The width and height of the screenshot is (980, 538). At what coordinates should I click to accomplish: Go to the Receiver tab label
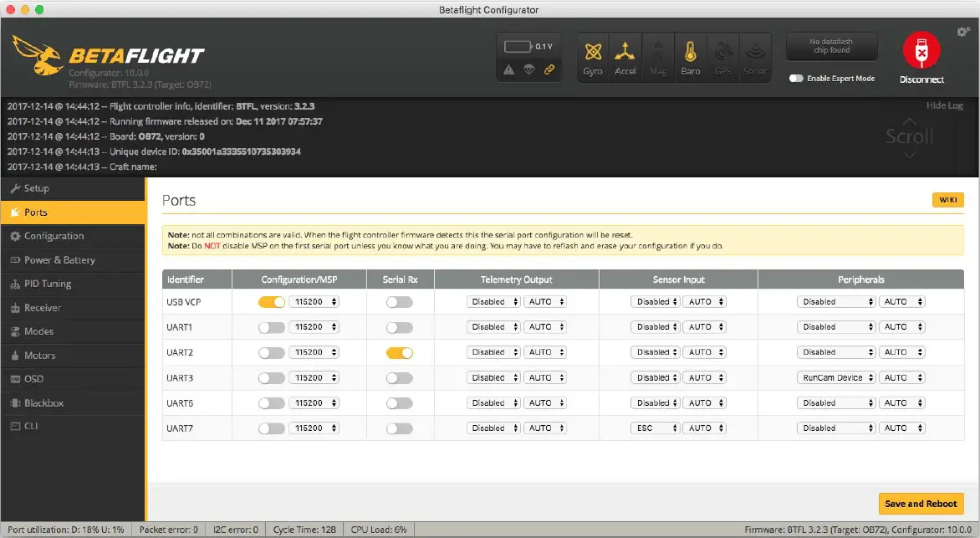[x=43, y=308]
